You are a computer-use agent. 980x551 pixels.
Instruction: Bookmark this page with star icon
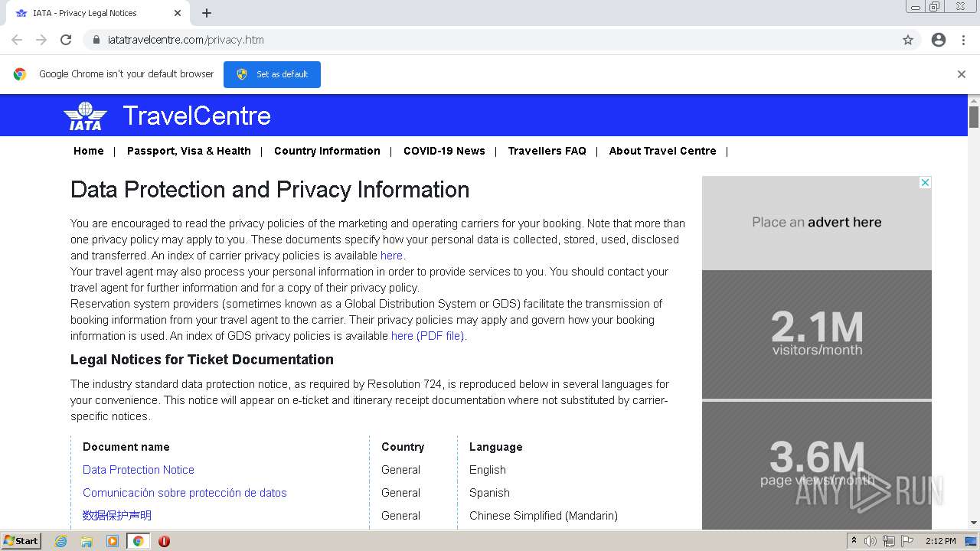click(x=908, y=40)
